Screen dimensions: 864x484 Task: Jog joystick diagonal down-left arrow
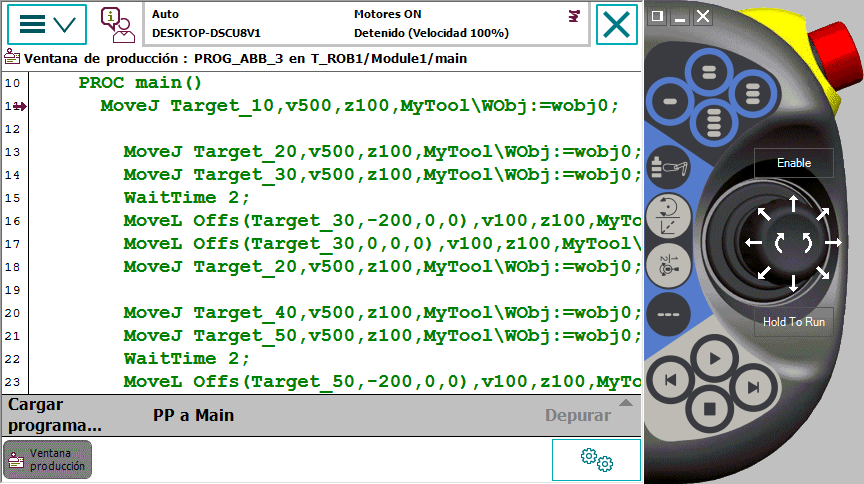[x=764, y=272]
